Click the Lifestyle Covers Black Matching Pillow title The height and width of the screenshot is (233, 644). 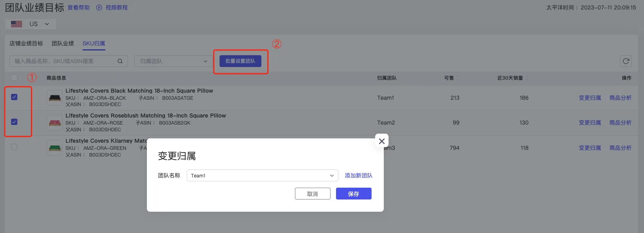(139, 91)
